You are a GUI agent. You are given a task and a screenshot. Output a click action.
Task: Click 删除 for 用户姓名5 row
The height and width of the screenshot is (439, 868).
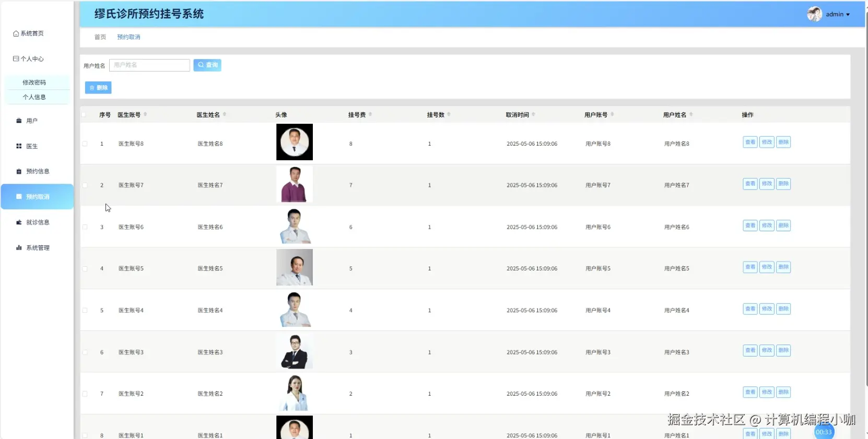[783, 267]
